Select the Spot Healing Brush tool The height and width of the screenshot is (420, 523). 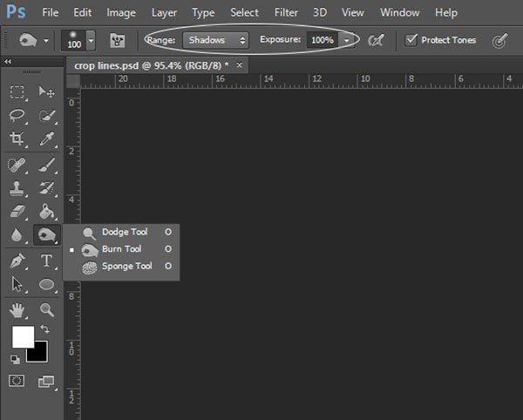(x=17, y=165)
